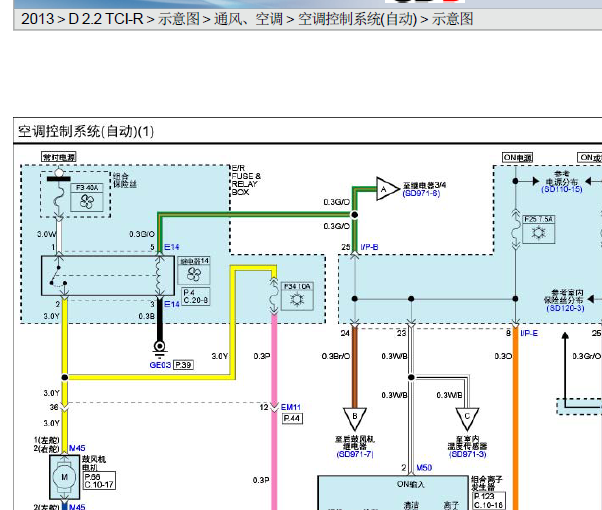Click the 0.3O orange wire label
The height and width of the screenshot is (510, 602).
pyautogui.click(x=503, y=356)
